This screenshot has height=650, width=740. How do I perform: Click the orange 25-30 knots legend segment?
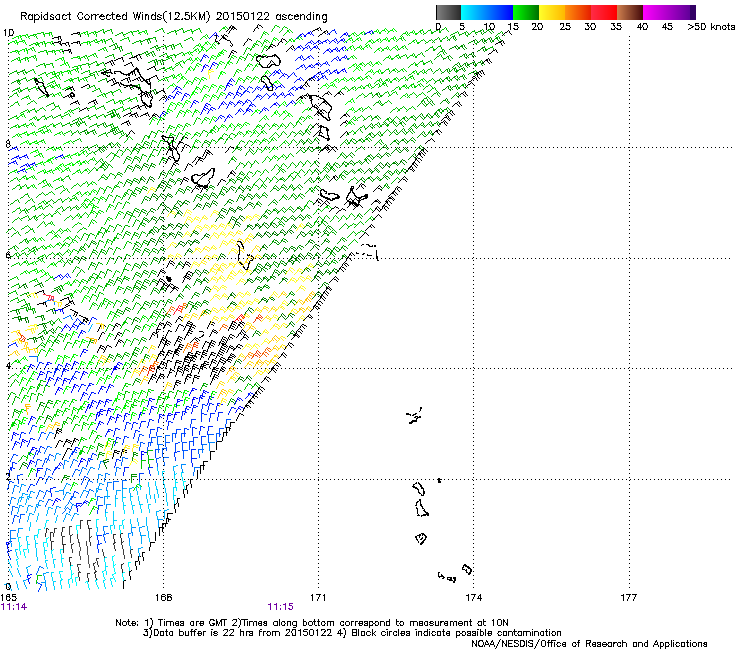pos(578,12)
